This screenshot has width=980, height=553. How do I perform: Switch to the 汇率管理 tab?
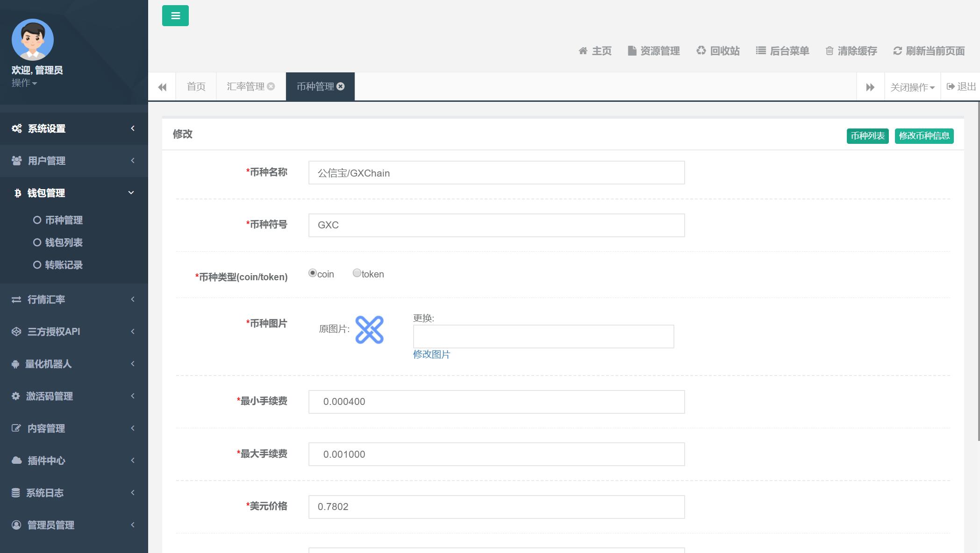[246, 86]
